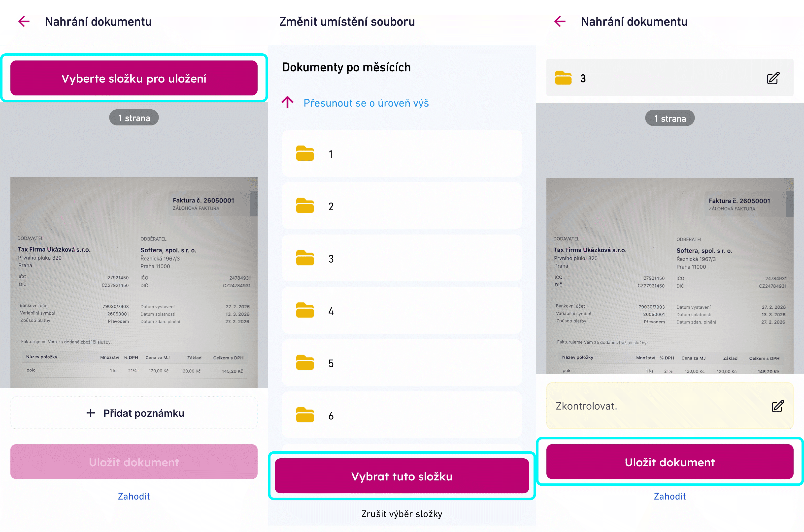Confirm with 'Vybrat tuto složku' button
This screenshot has width=804, height=532.
click(401, 476)
